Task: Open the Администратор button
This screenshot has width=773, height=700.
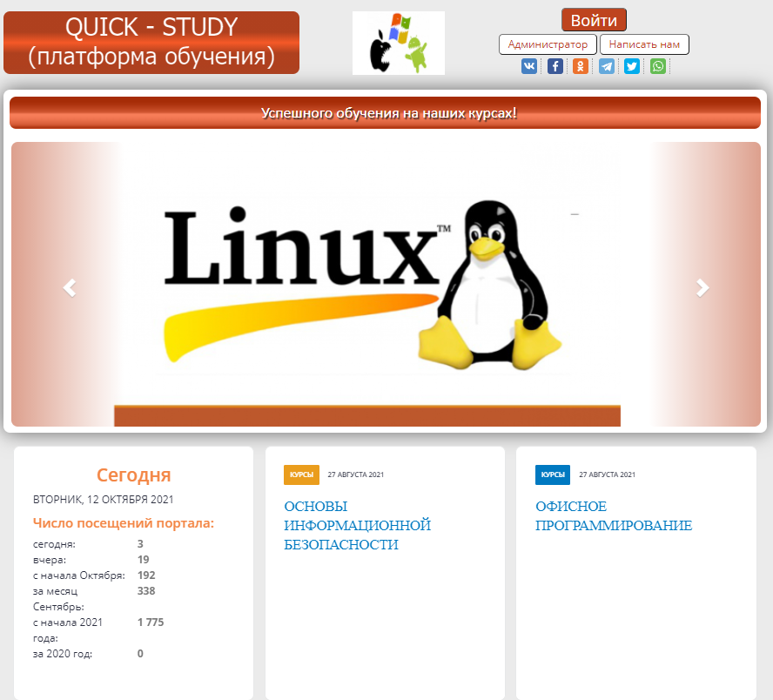Action: click(548, 44)
